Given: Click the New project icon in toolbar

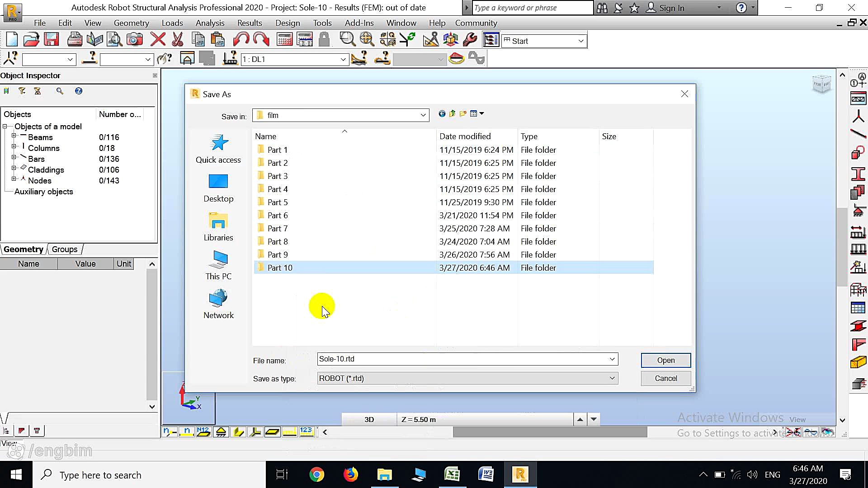Looking at the screenshot, I should 12,40.
